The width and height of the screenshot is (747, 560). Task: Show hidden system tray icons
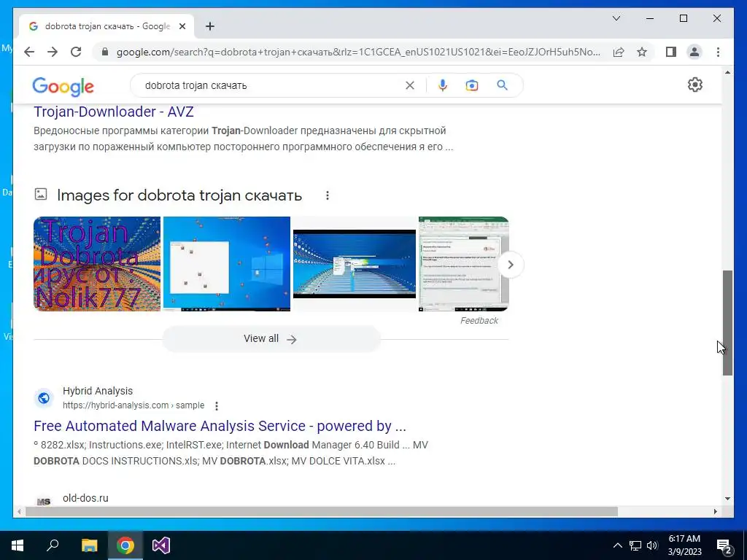[617, 545]
